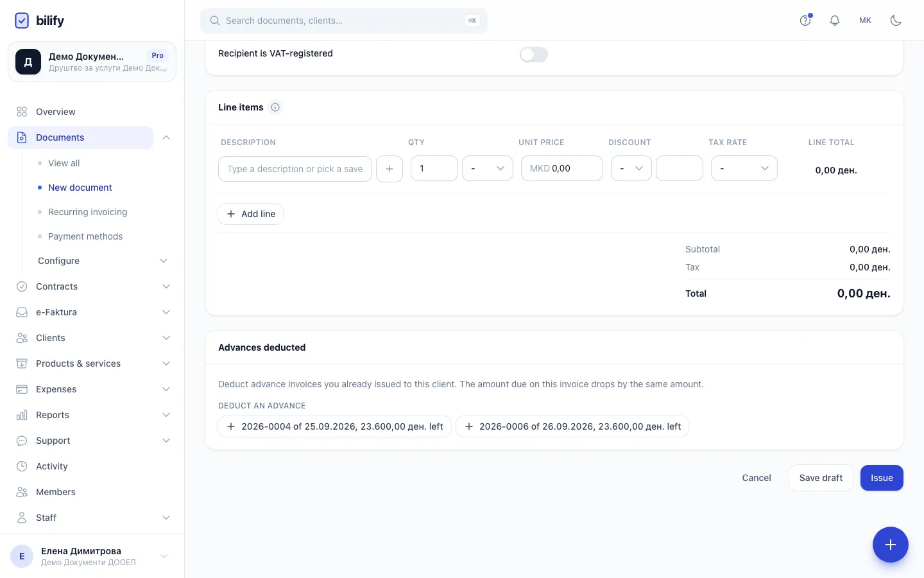924x578 pixels.
Task: Expand the Support section chevron
Action: point(166,441)
